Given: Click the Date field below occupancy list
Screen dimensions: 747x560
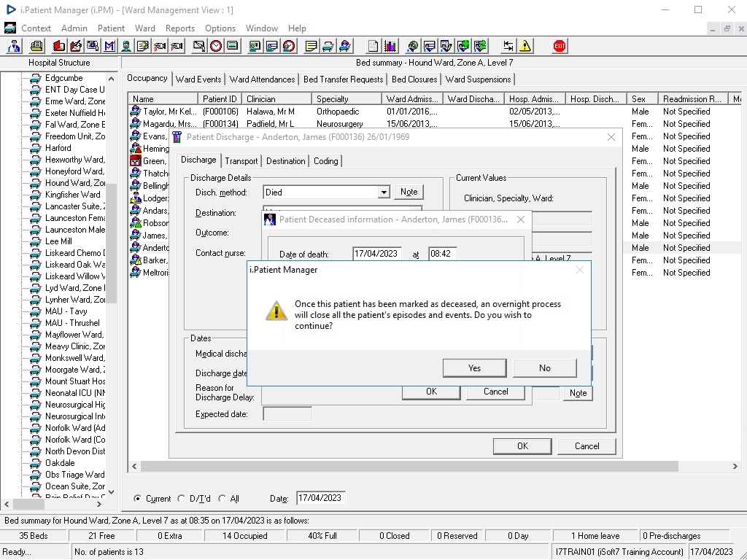Looking at the screenshot, I should [321, 498].
